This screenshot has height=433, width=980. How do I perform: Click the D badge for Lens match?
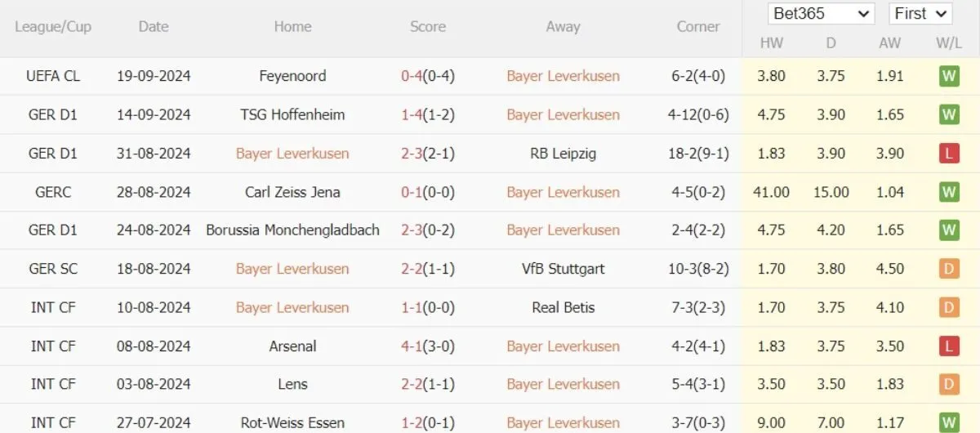pyautogui.click(x=948, y=385)
